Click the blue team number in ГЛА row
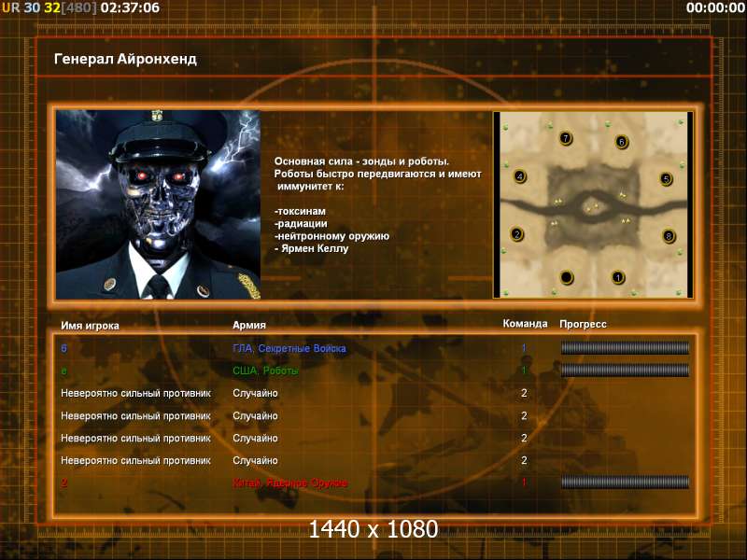This screenshot has height=560, width=747. (524, 348)
